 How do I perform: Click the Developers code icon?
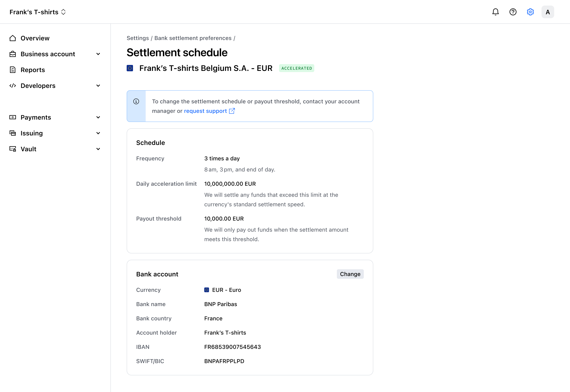(13, 86)
